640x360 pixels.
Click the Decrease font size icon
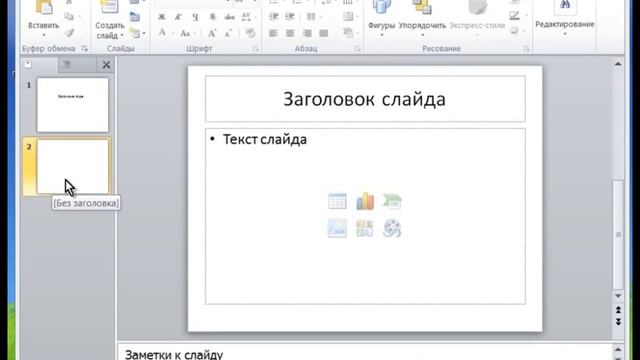228,33
